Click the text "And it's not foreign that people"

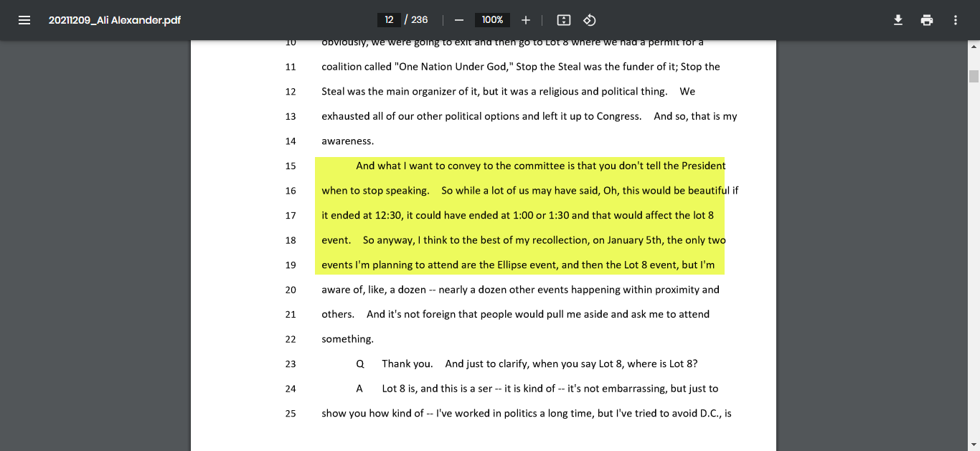[441, 314]
